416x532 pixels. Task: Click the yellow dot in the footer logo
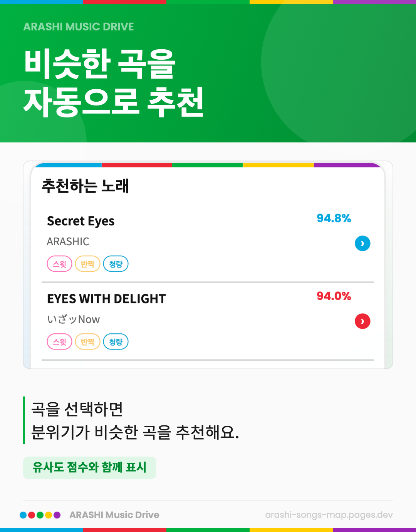tap(49, 515)
